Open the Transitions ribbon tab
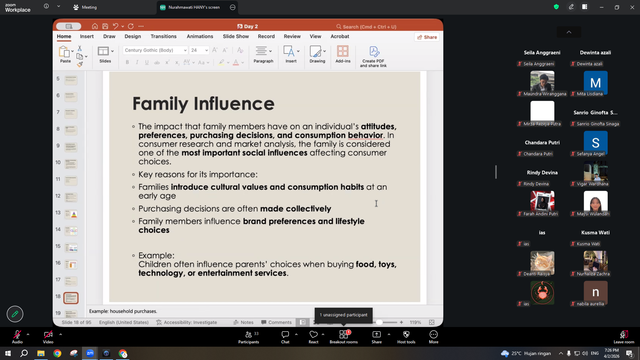Image resolution: width=640 pixels, height=360 pixels. pos(164,36)
